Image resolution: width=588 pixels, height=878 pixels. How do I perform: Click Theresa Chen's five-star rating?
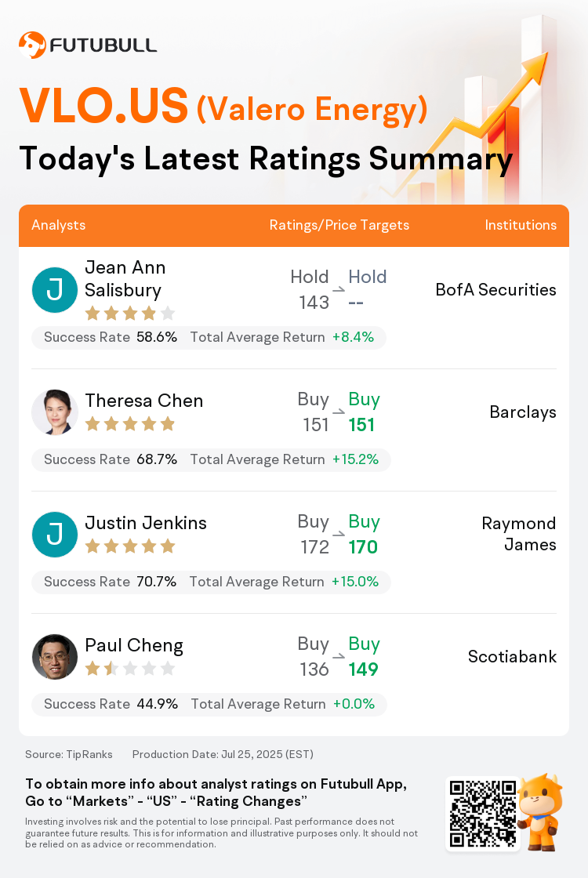coord(130,424)
